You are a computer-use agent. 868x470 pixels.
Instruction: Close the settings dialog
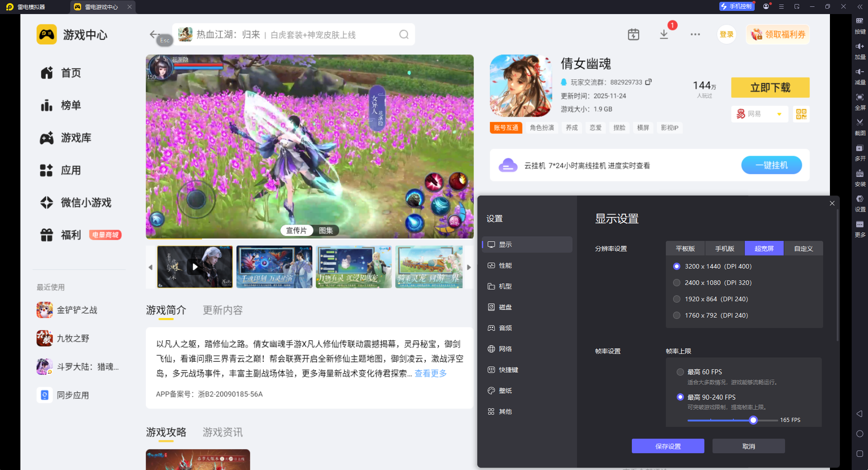tap(832, 203)
